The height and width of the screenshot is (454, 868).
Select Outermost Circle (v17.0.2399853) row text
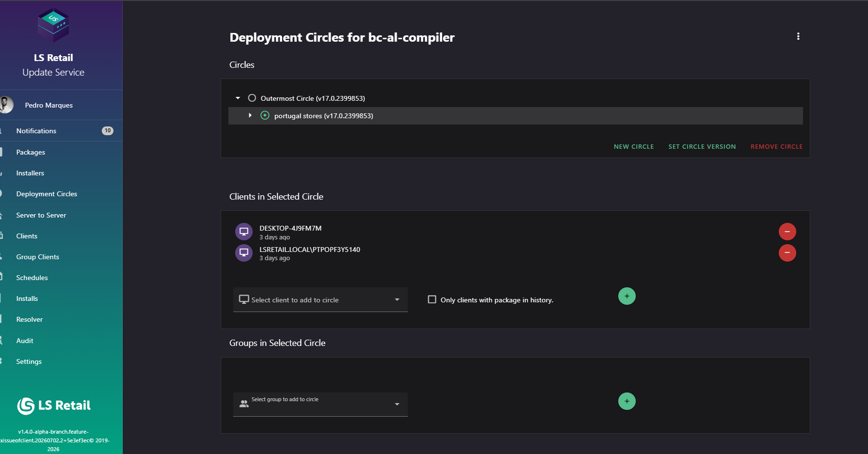(313, 98)
